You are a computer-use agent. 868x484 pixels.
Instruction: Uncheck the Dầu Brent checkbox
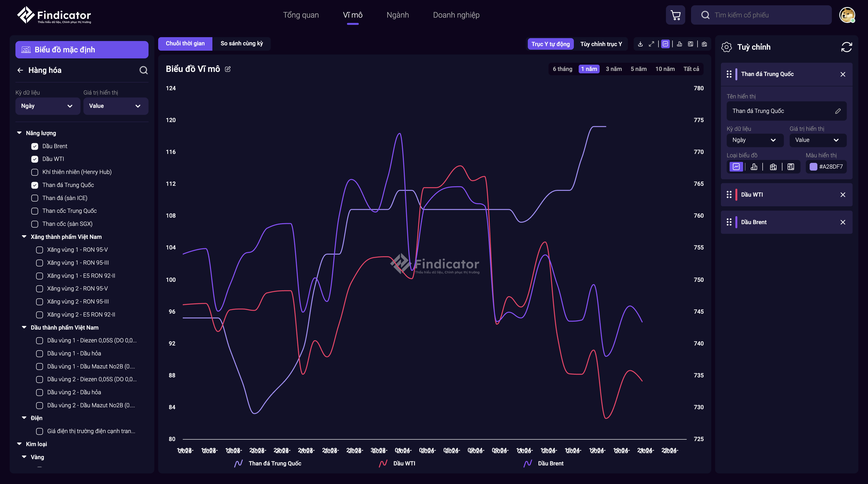click(x=35, y=146)
